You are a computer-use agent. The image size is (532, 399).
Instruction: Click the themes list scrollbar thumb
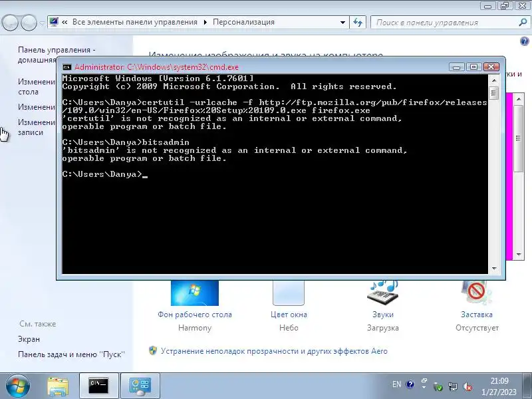click(519, 138)
